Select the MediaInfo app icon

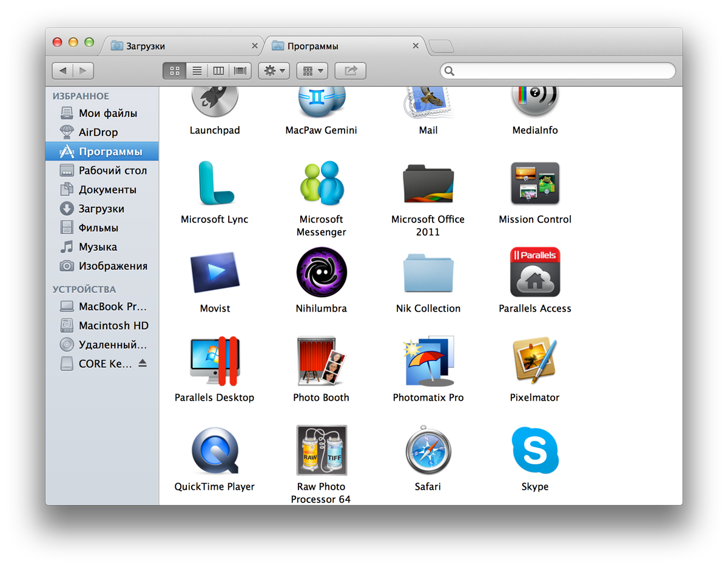click(534, 101)
